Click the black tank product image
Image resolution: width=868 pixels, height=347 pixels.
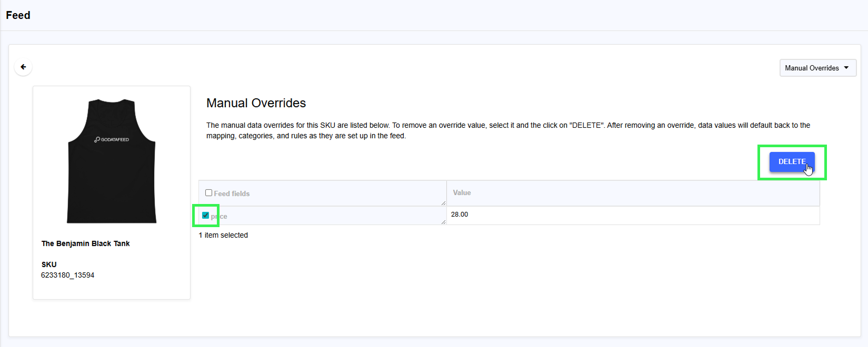[112, 173]
